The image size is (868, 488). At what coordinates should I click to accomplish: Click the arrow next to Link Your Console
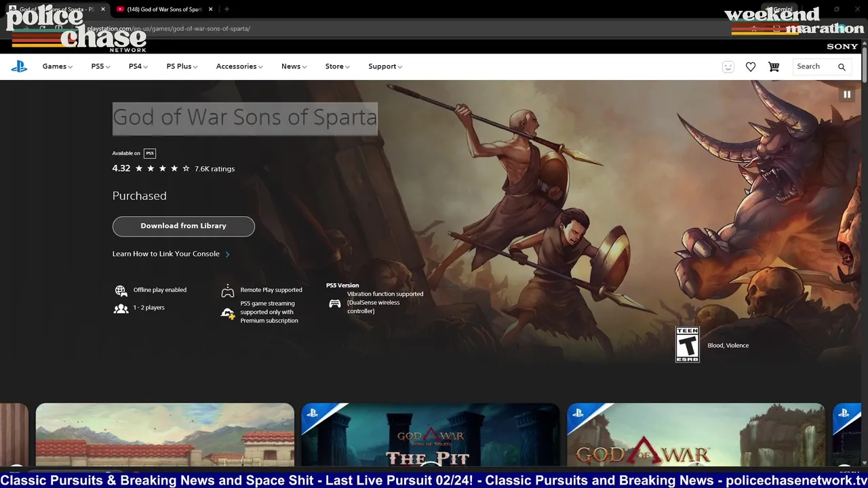click(x=227, y=254)
